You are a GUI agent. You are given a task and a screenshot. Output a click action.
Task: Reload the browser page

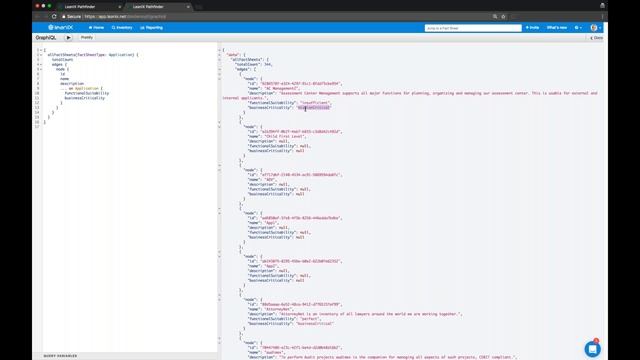(54, 16)
